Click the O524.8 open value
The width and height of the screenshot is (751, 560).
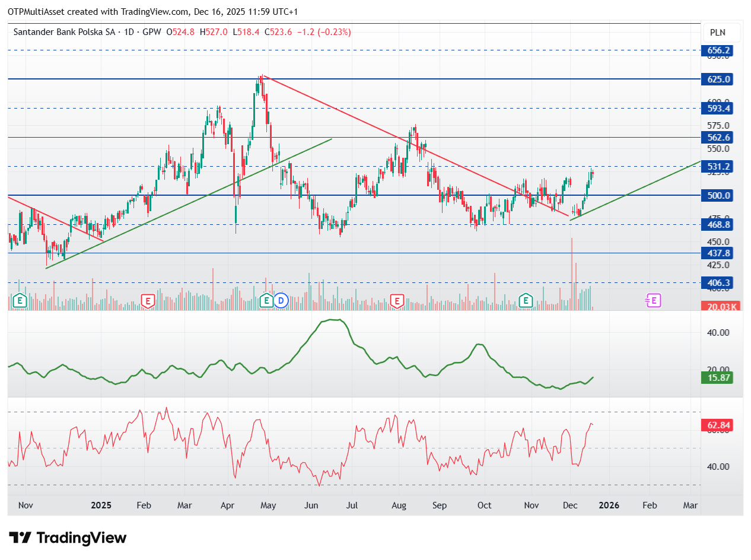182,33
